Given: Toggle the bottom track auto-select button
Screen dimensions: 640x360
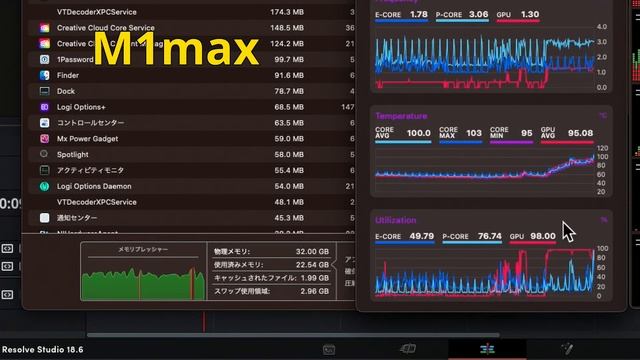Looking at the screenshot, I should [7, 294].
